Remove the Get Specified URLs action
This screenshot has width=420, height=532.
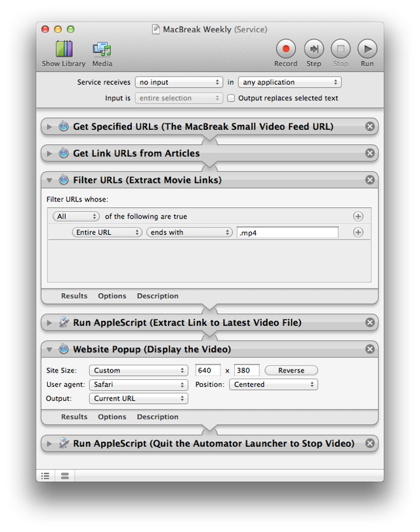(x=370, y=127)
